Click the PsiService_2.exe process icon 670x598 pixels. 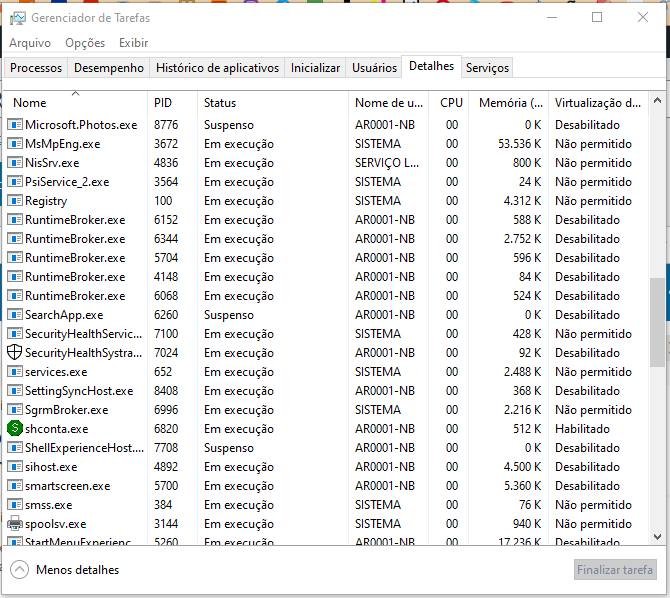tap(15, 182)
